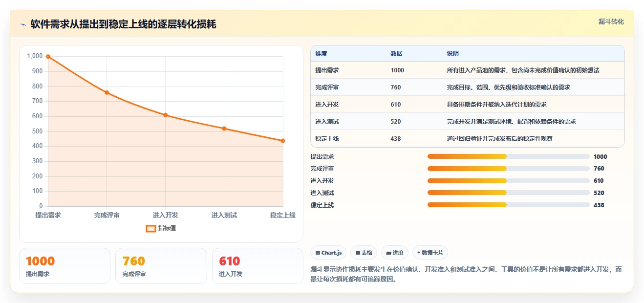Screen dimensions: 644x303
Task: Click the 1000 value in table
Action: 397,70
